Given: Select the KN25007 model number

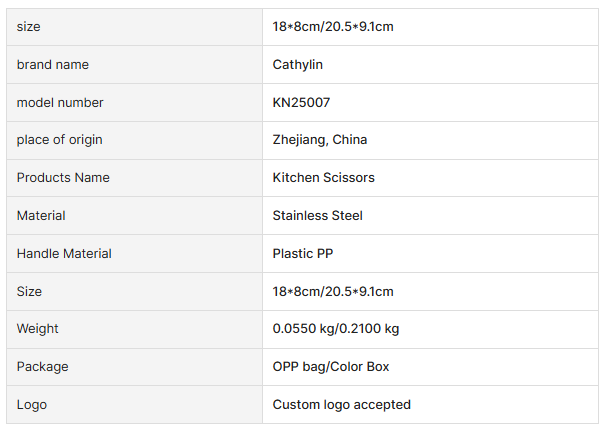Looking at the screenshot, I should coord(301,103).
